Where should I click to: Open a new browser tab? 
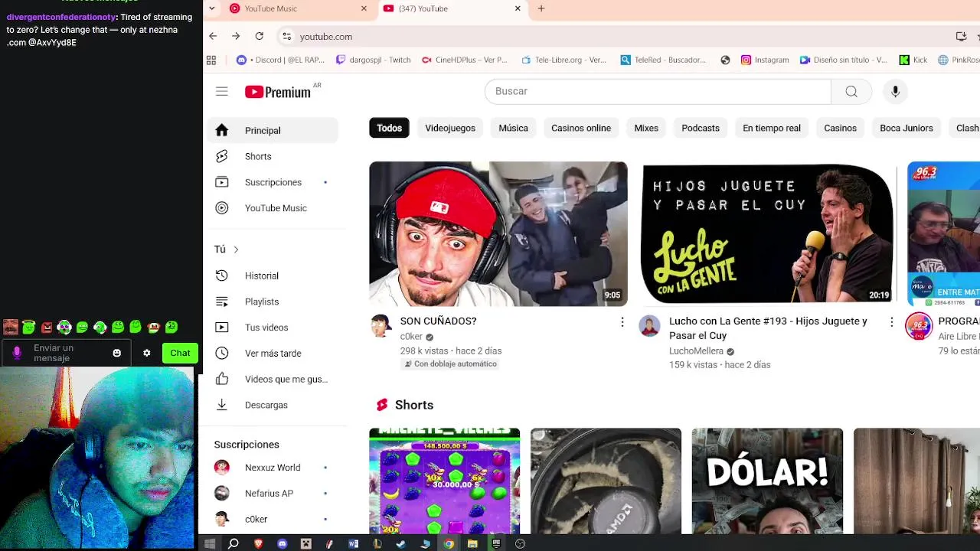coord(541,8)
